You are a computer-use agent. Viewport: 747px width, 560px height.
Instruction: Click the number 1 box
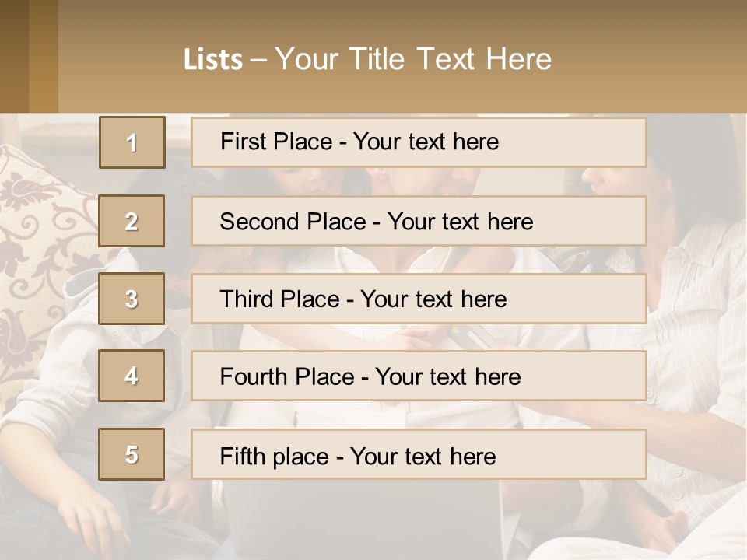click(x=132, y=142)
